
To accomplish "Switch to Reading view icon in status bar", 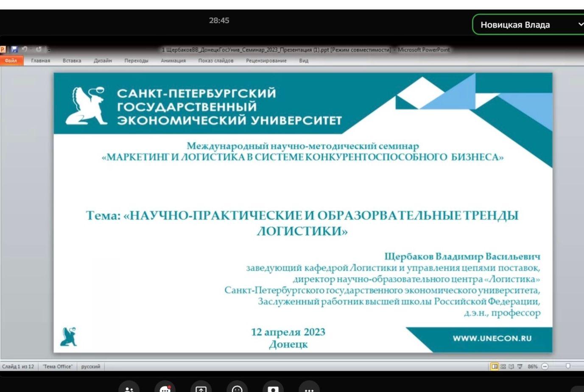I will coord(511,366).
